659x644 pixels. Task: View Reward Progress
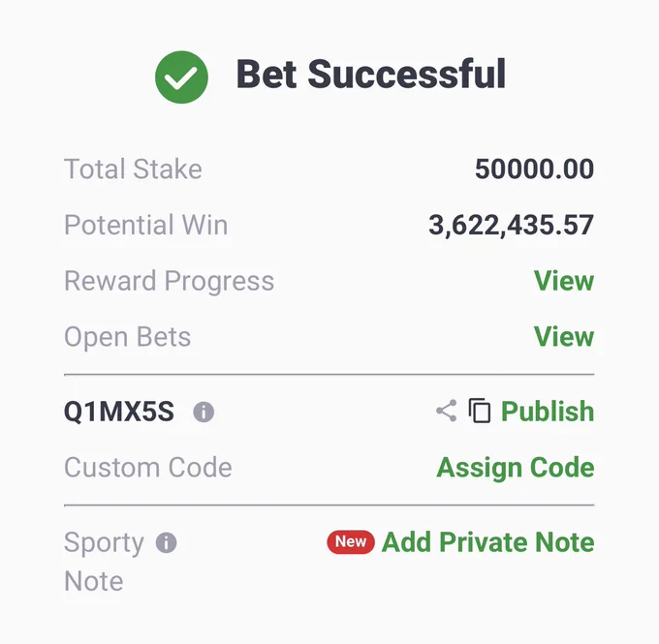564,281
